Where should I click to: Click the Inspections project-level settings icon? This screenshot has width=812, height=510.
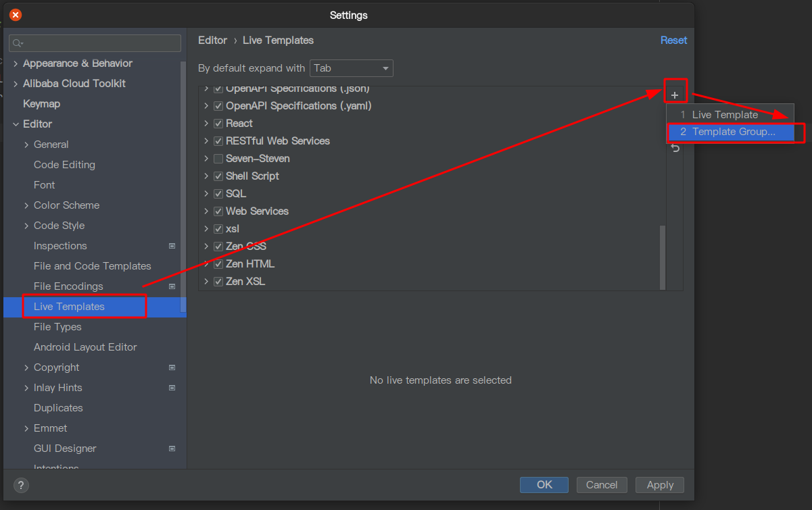click(x=172, y=246)
